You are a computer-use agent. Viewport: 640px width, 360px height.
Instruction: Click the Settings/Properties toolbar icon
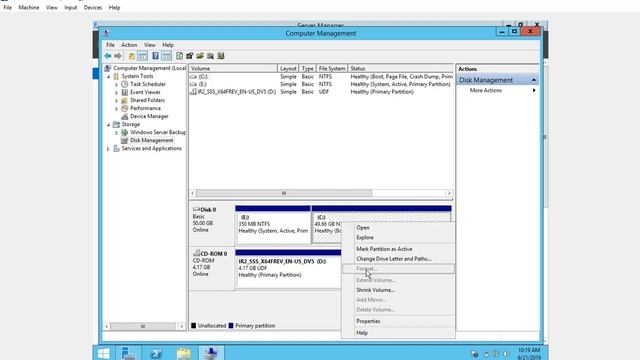pyautogui.click(x=189, y=56)
